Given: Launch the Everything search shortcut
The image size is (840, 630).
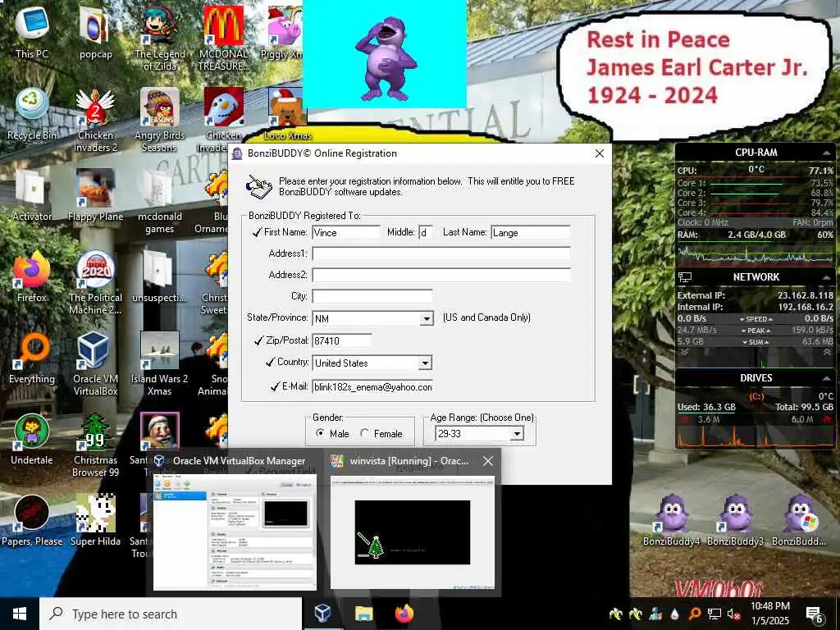Looking at the screenshot, I should (32, 358).
